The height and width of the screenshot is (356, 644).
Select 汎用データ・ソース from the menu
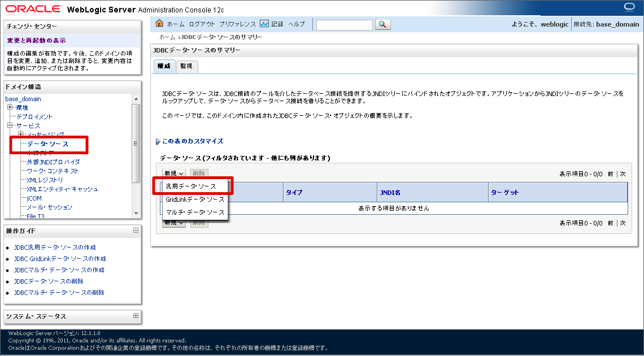pos(190,186)
